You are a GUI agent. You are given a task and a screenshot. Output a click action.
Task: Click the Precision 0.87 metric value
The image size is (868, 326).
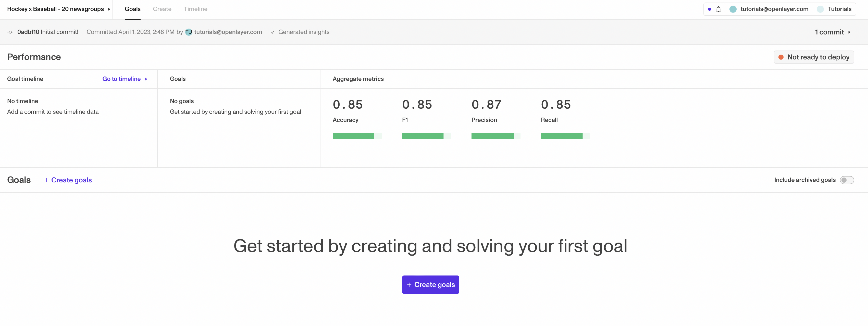[486, 105]
